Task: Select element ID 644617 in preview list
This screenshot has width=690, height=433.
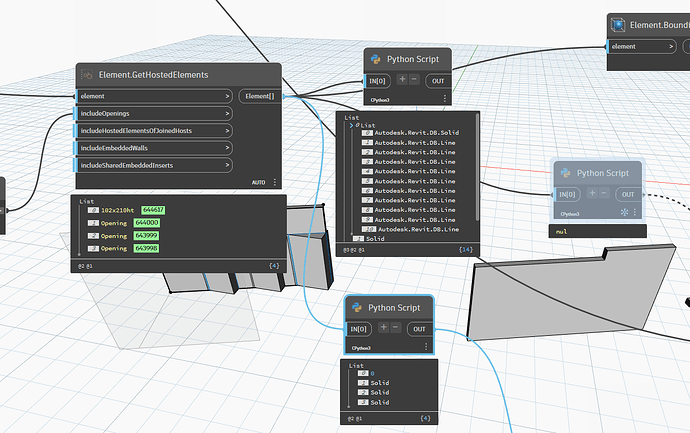Action: pyautogui.click(x=154, y=210)
